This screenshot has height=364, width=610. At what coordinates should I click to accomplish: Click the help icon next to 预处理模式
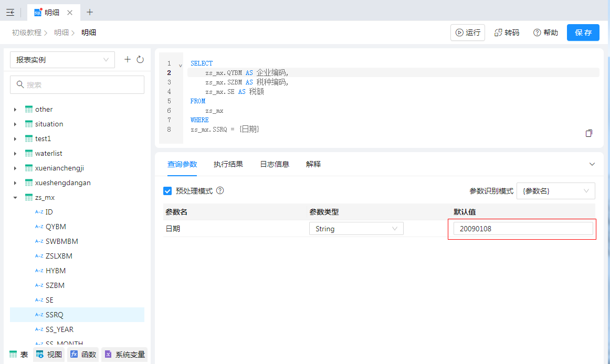[x=220, y=191]
